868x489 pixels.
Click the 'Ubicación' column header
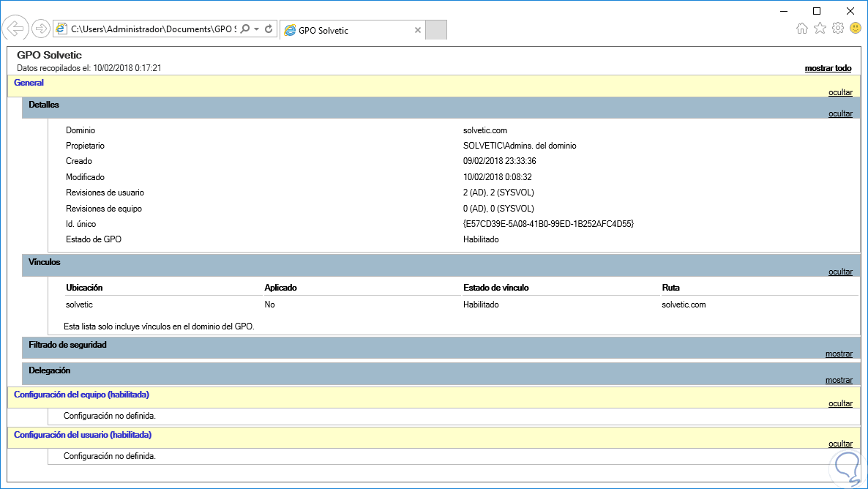[x=84, y=288]
